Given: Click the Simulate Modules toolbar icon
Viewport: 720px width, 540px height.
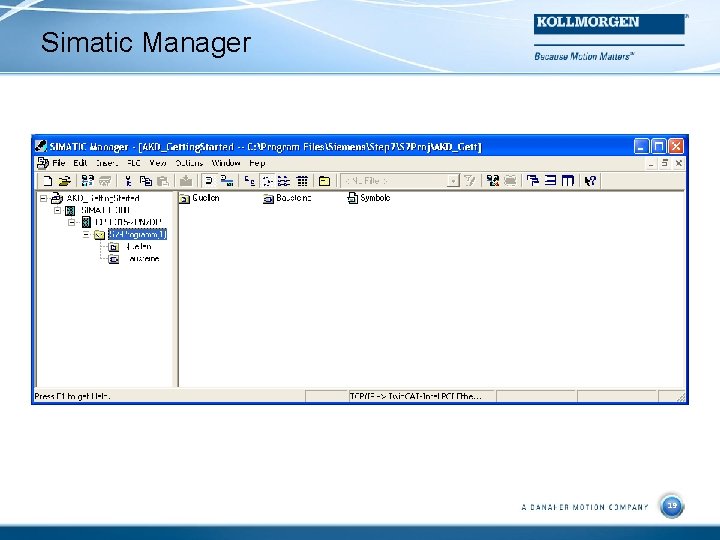Looking at the screenshot, I should pyautogui.click(x=493, y=181).
